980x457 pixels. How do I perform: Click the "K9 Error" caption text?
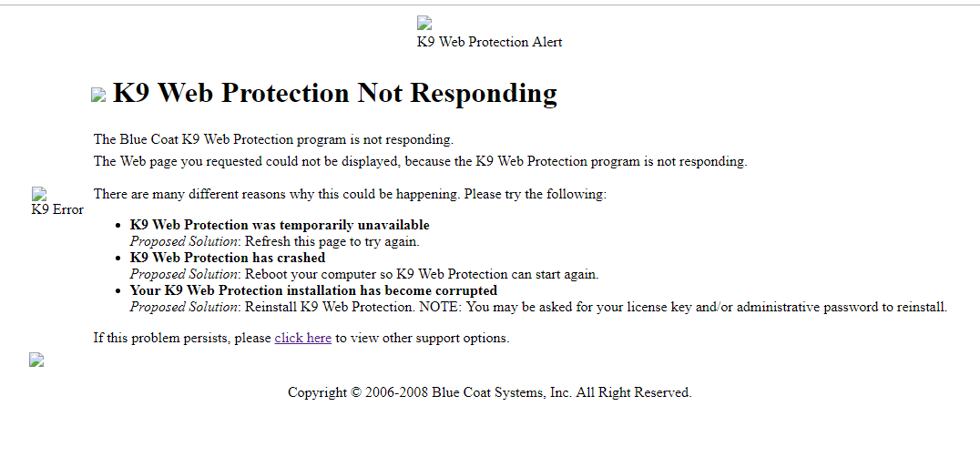click(57, 209)
